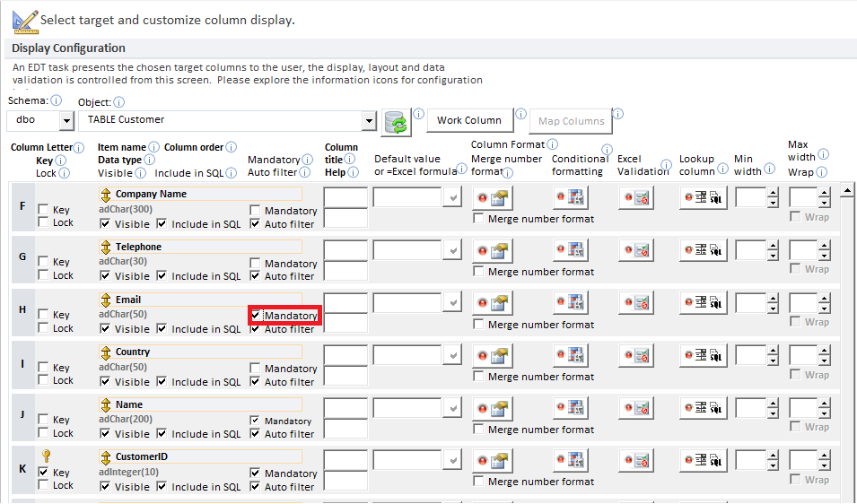This screenshot has height=504, width=857.
Task: Click the Map Columns button
Action: point(571,121)
